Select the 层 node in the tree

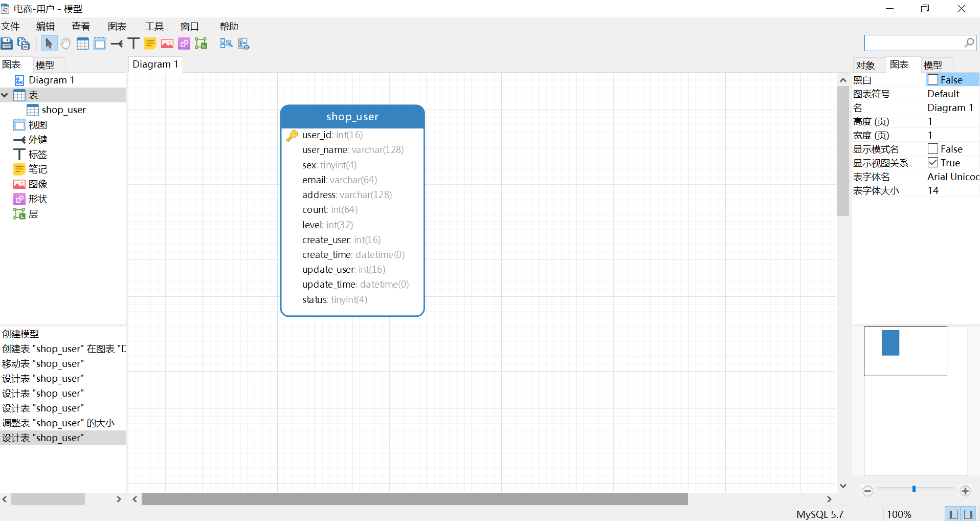[33, 214]
